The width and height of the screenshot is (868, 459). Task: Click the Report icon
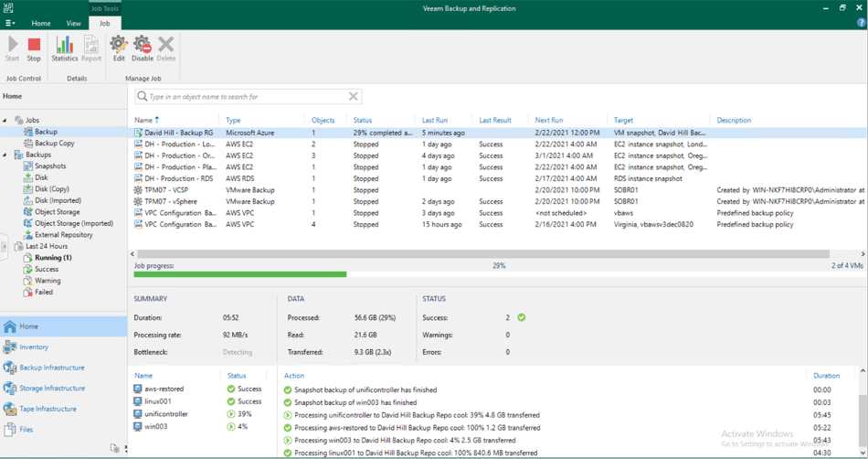tap(91, 48)
